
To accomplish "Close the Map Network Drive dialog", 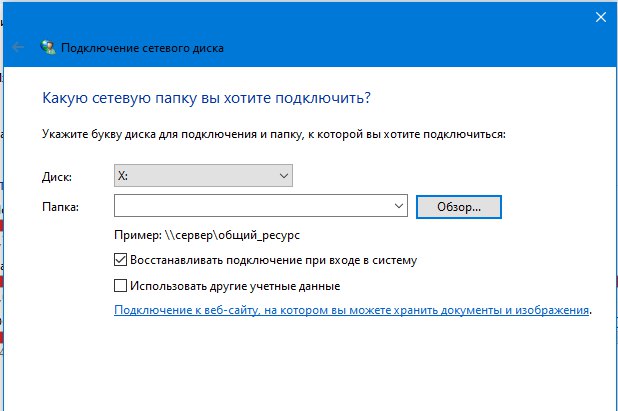I will coord(601,17).
